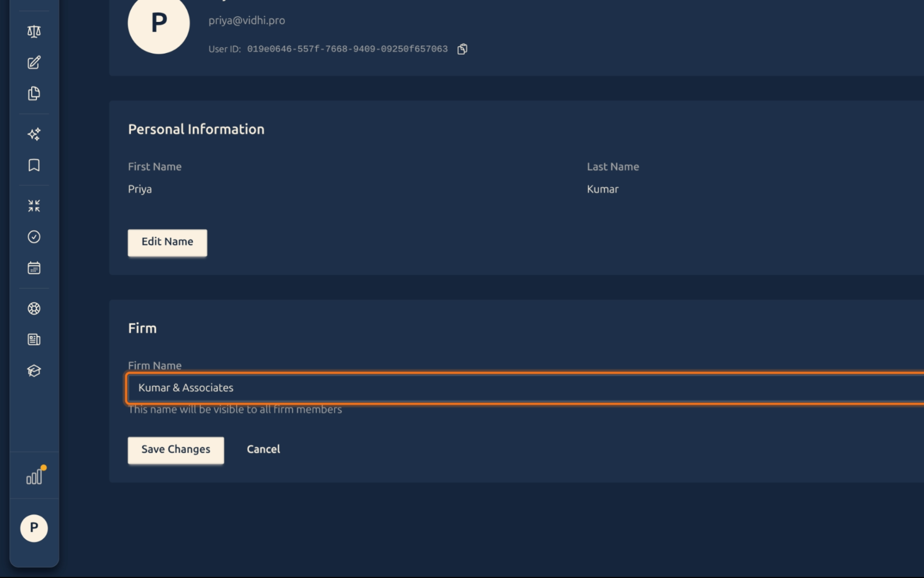Click the lifebuoy support icon
924x578 pixels.
pyautogui.click(x=34, y=308)
